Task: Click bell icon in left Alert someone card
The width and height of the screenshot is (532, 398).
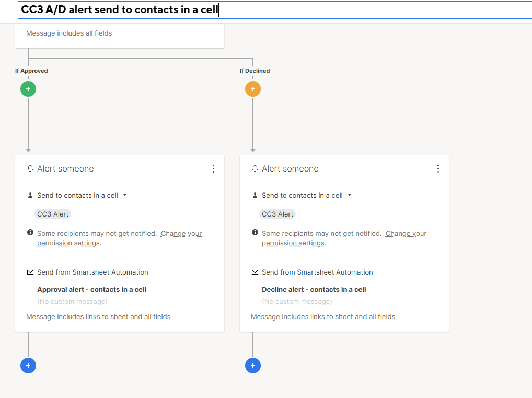Action: (x=30, y=169)
